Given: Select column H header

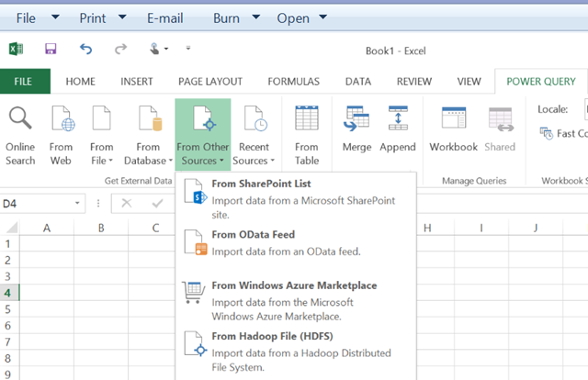Looking at the screenshot, I should pos(427,228).
